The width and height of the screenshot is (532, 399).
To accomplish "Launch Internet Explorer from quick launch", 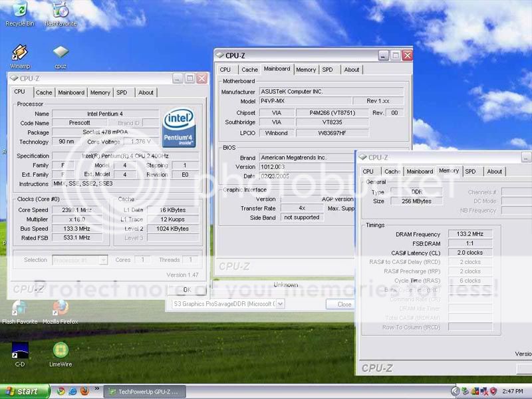I will click(x=72, y=392).
